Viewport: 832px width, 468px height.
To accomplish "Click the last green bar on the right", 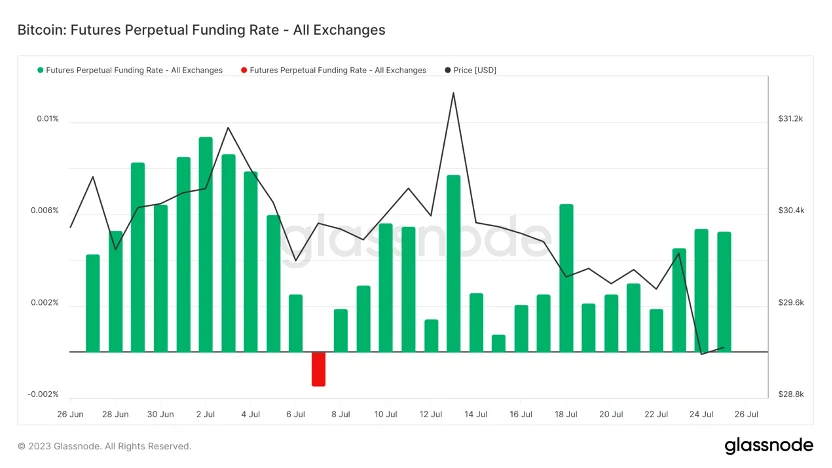I will pyautogui.click(x=724, y=291).
